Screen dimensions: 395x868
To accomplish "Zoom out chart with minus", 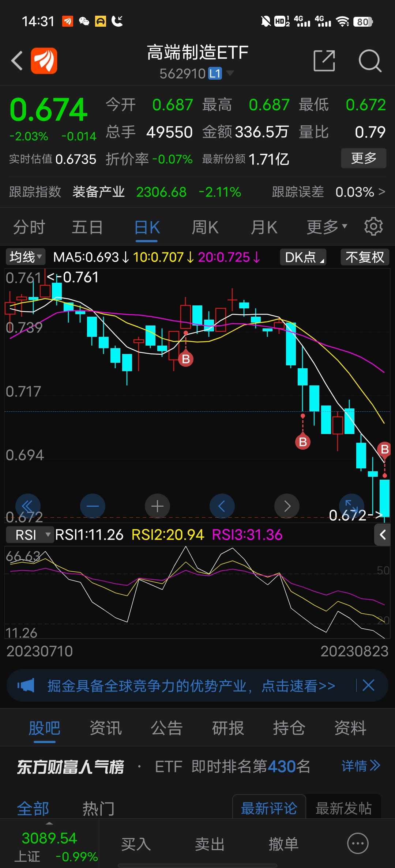I will pos(93,506).
